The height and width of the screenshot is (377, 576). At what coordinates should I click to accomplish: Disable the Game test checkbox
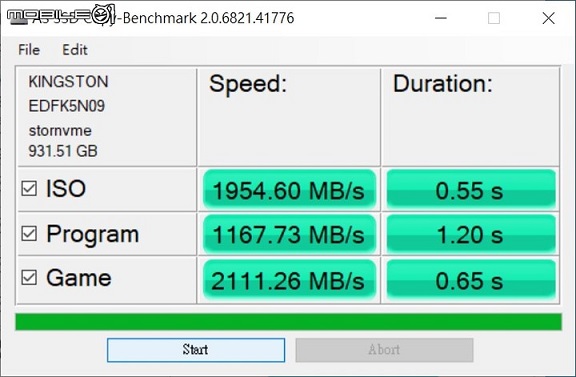(29, 278)
